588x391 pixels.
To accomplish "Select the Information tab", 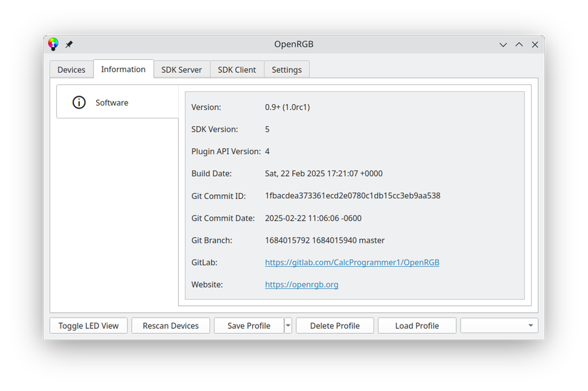I will pyautogui.click(x=123, y=69).
